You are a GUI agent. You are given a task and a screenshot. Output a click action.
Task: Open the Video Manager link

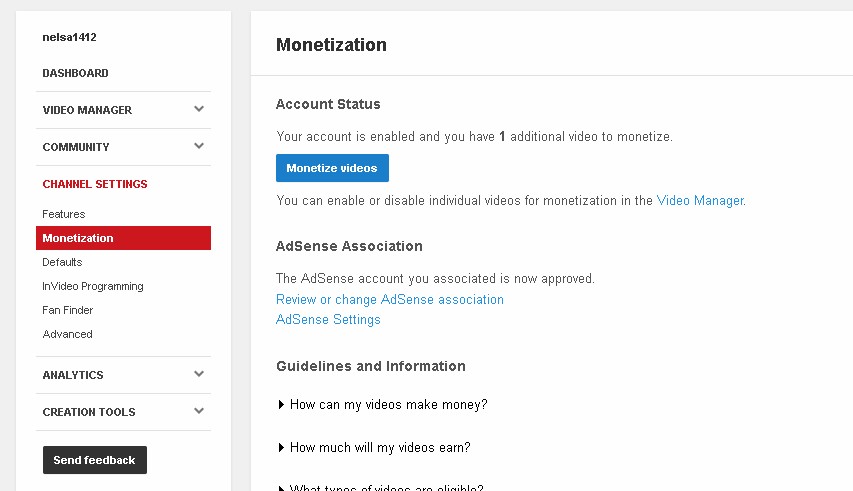point(700,200)
